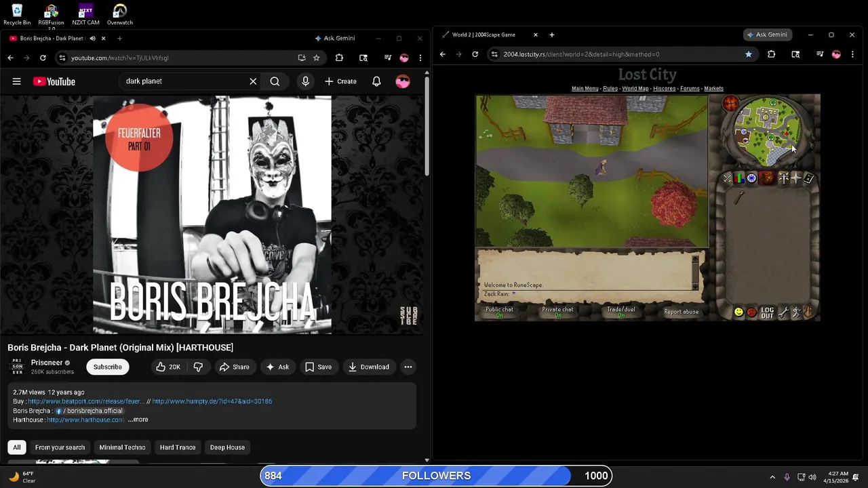Open the YouTube Create menu
The image size is (868, 488).
tap(340, 81)
